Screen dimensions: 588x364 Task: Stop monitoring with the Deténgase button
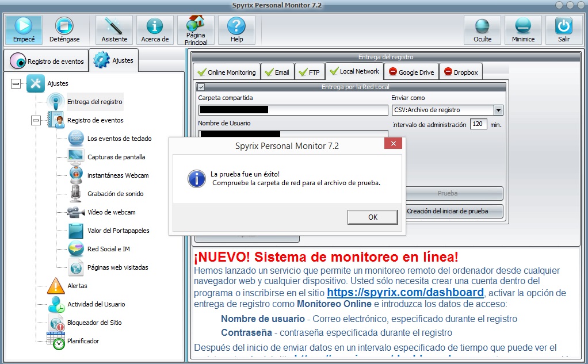coord(64,30)
